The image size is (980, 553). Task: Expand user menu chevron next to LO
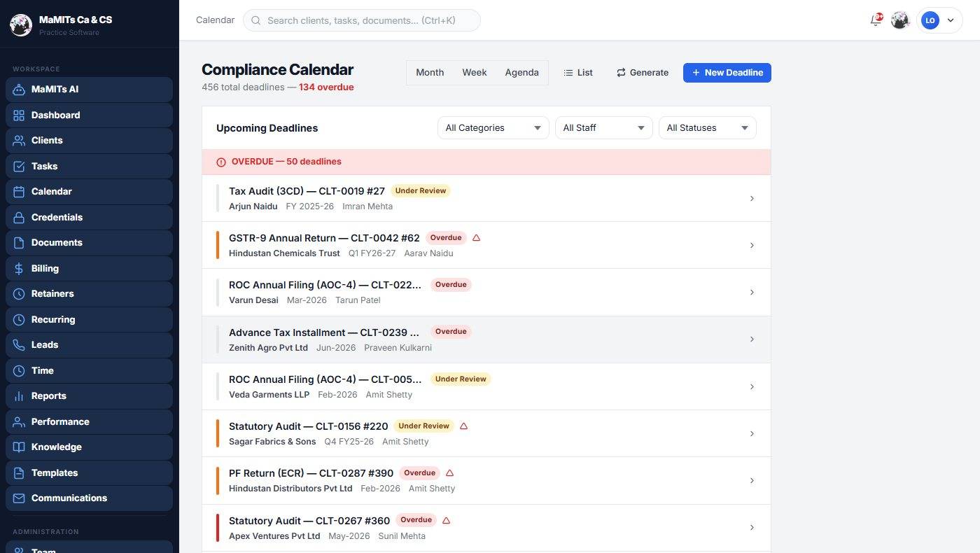point(951,20)
